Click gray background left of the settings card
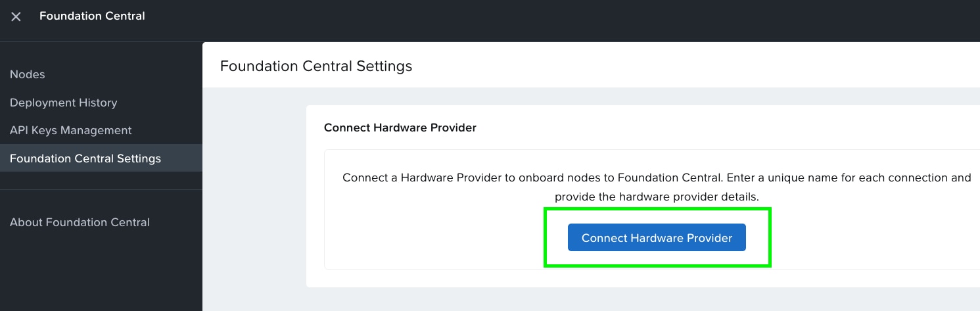Viewport: 980px width, 311px height. [x=254, y=197]
